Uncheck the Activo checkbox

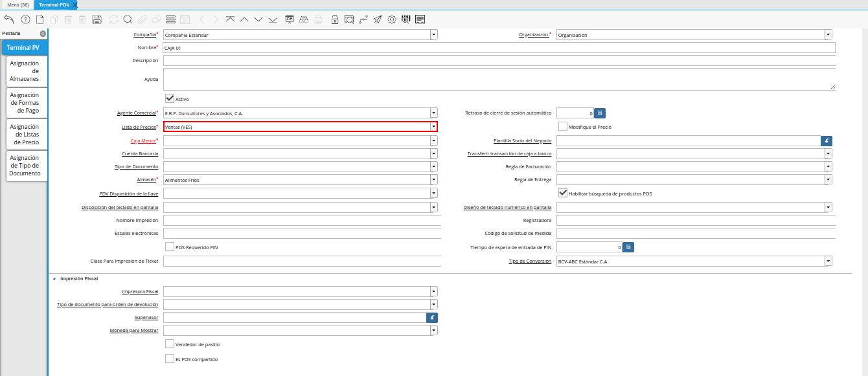(170, 98)
